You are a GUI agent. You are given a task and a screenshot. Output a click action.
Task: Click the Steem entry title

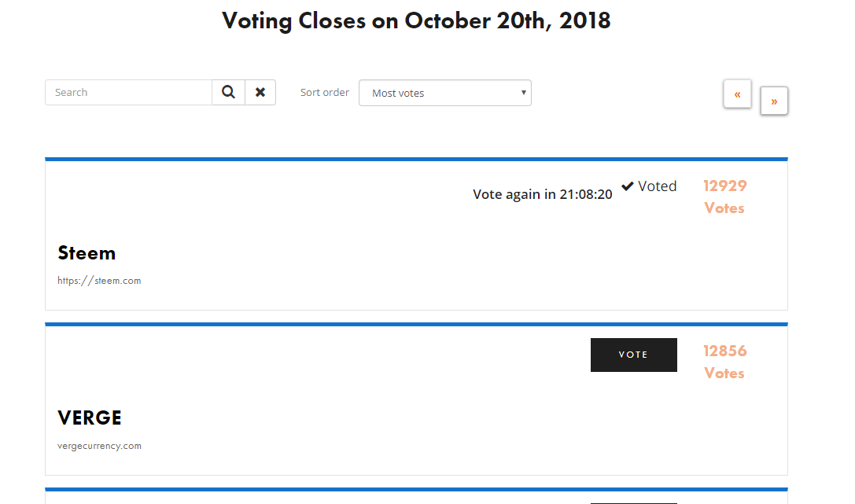pyautogui.click(x=87, y=253)
